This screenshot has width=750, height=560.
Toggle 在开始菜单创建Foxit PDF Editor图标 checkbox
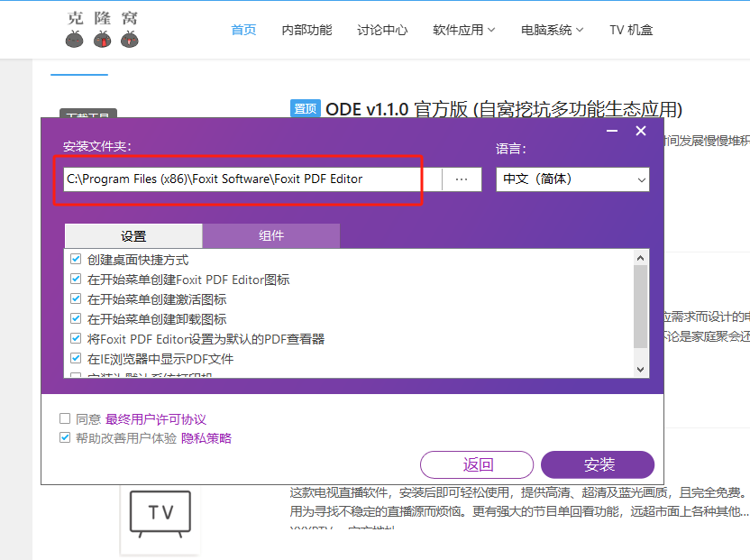[x=76, y=279]
